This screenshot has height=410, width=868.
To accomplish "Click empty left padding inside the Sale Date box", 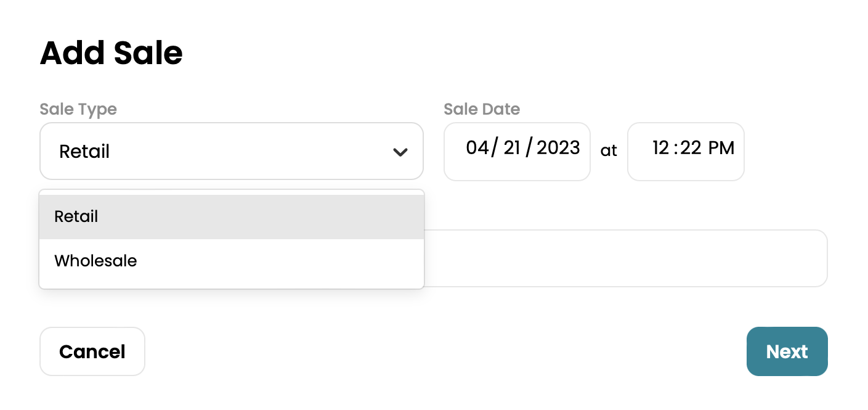I will (x=455, y=152).
